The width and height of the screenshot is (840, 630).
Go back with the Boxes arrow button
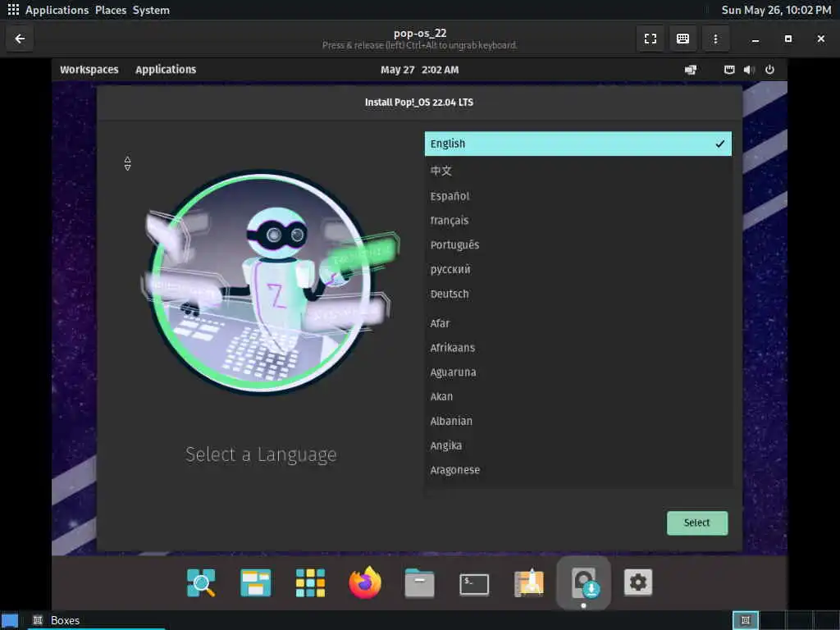(x=20, y=39)
